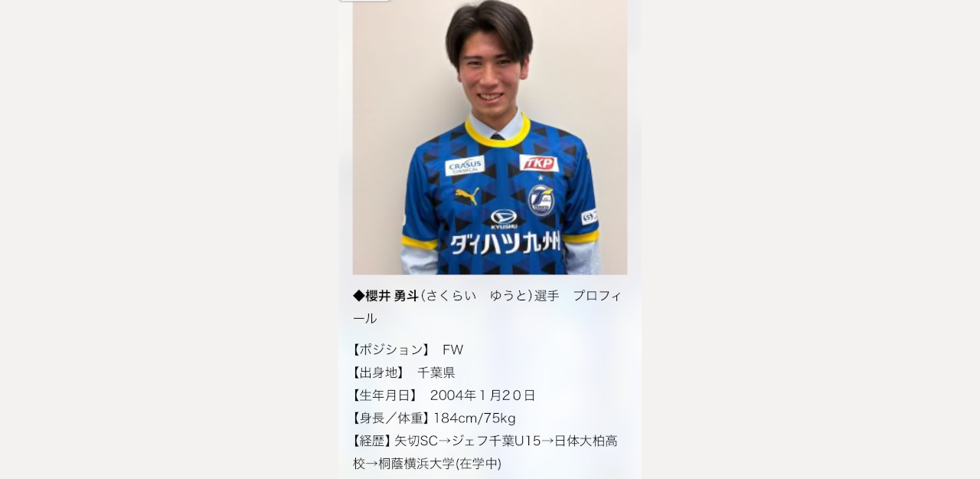Image resolution: width=980 pixels, height=479 pixels.
Task: Click the ポジション FW line
Action: [408, 349]
